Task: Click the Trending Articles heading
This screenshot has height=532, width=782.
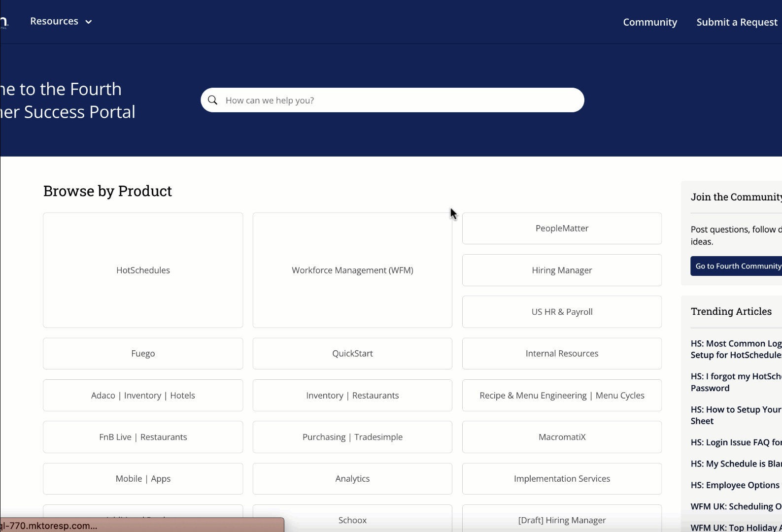Action: point(731,311)
